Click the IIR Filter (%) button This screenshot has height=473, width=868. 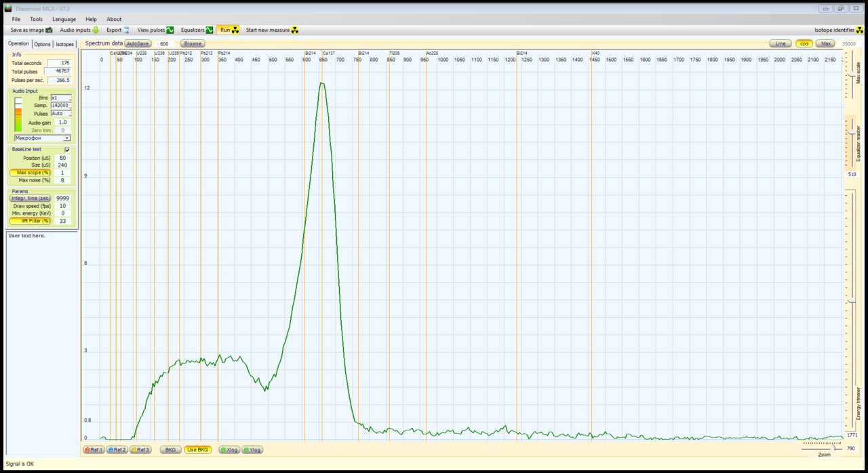tap(31, 221)
